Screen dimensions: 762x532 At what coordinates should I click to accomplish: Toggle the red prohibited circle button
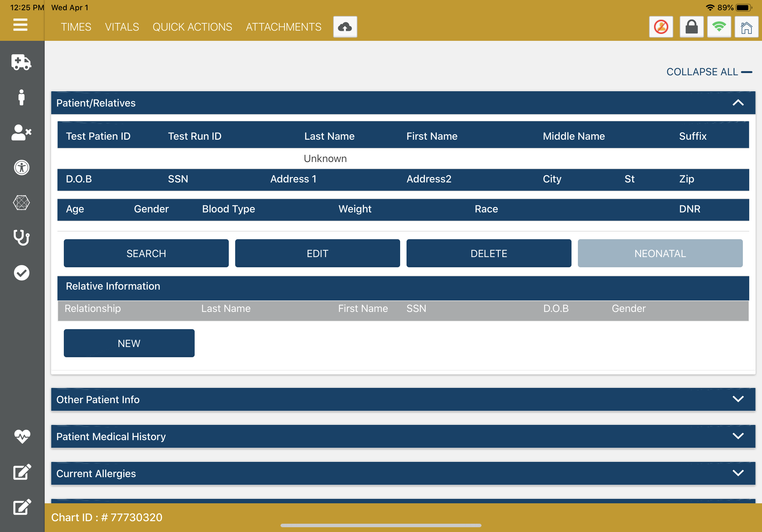point(661,27)
